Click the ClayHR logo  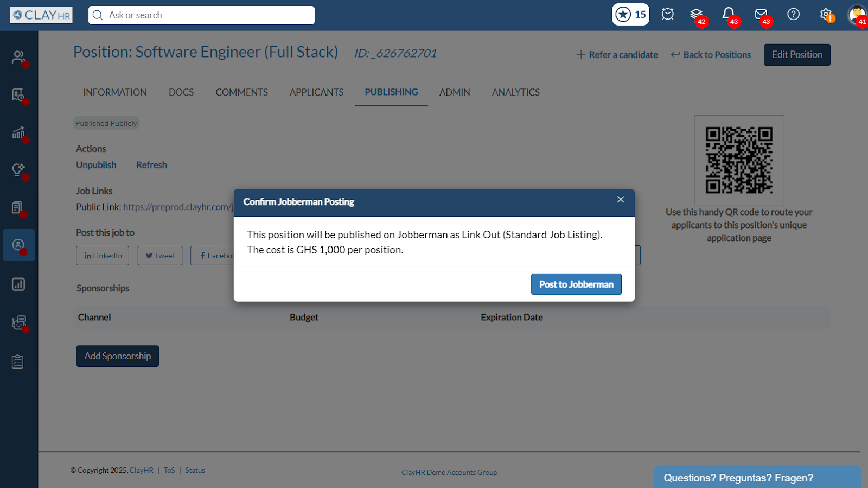pos(41,15)
